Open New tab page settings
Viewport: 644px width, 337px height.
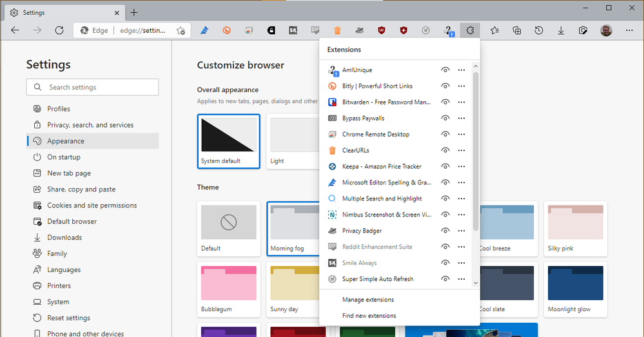click(x=93, y=173)
